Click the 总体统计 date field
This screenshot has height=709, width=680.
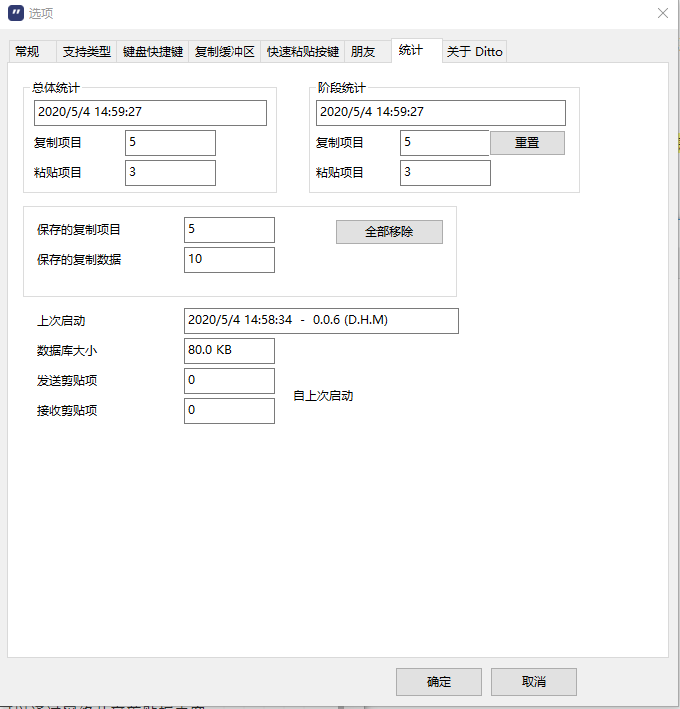(150, 113)
